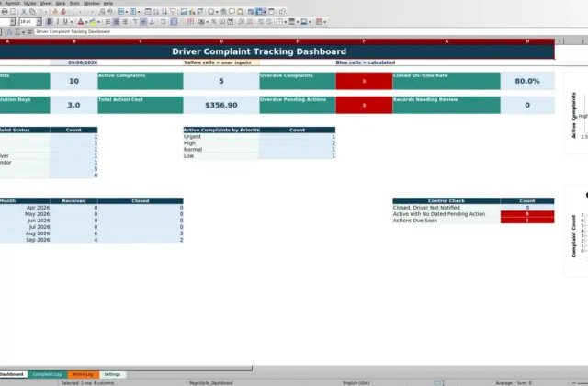Click the Function Wizard fx icon
The height and width of the screenshot is (386, 588).
pyautogui.click(x=10, y=32)
